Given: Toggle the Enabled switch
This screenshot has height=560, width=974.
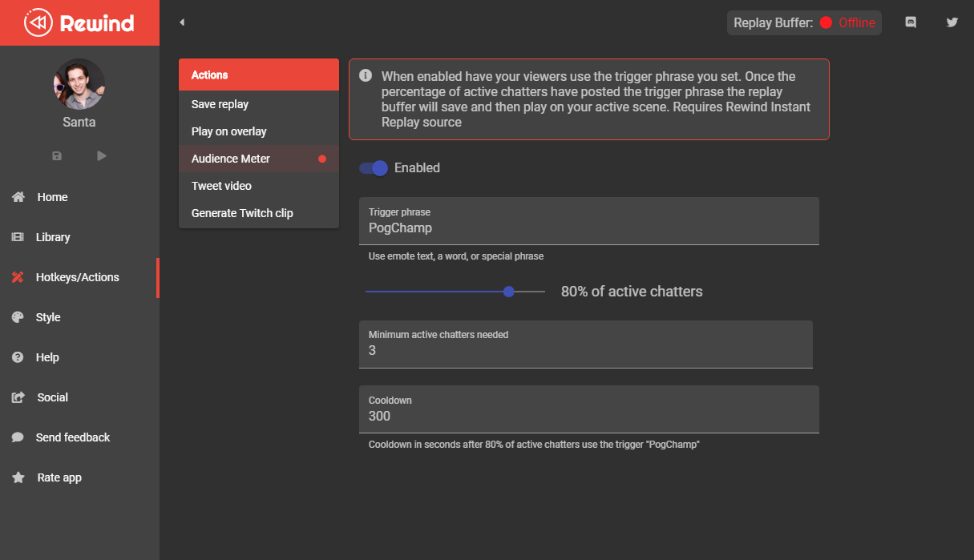Looking at the screenshot, I should point(374,167).
